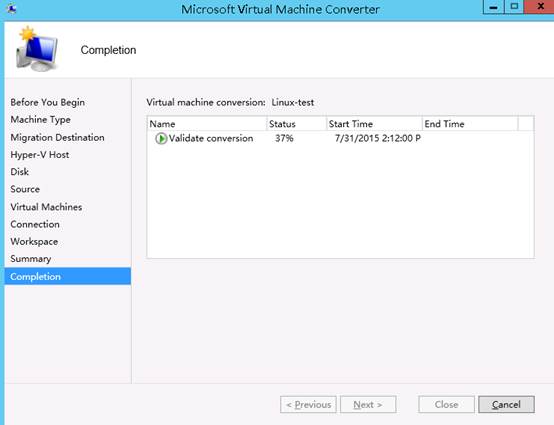This screenshot has height=425, width=554.
Task: Go to the Machine Type step
Action: click(40, 120)
